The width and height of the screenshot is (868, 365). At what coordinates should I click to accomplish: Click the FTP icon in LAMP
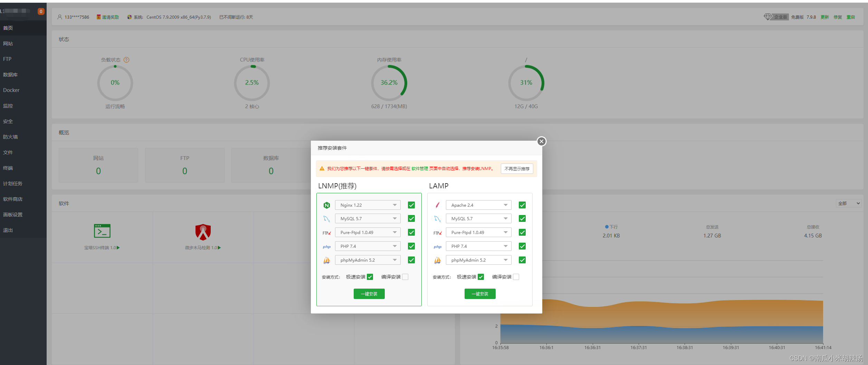(438, 233)
